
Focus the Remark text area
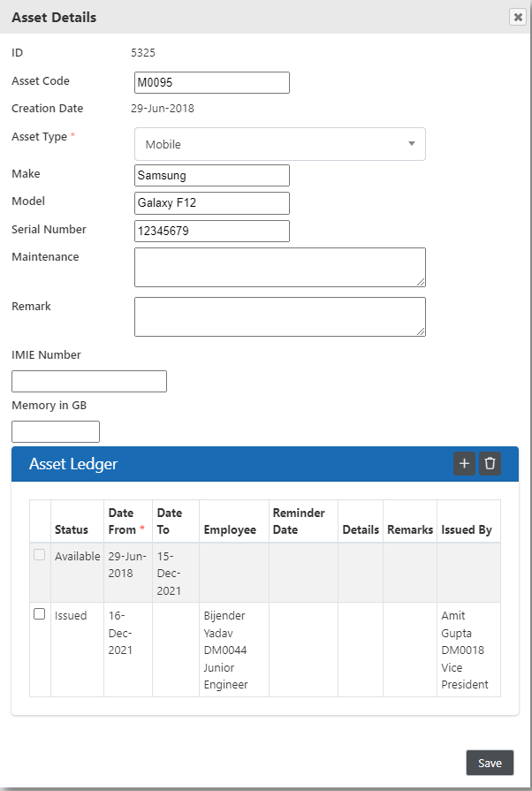280,316
